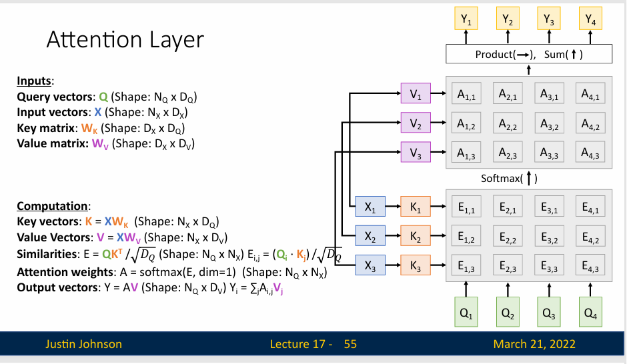Image resolution: width=627 pixels, height=364 pixels.
Task: Click the Y2 output box
Action: click(x=508, y=19)
